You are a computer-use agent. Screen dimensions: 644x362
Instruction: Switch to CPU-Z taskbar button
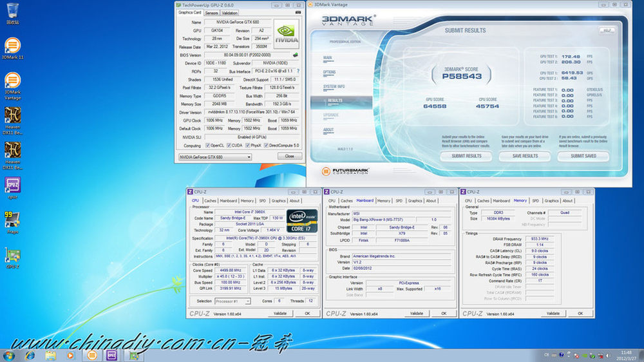coord(111,356)
